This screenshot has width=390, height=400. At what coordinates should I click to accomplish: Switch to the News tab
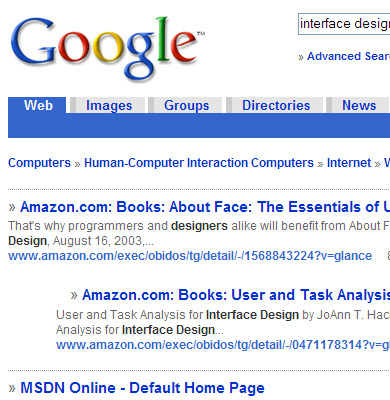click(359, 105)
